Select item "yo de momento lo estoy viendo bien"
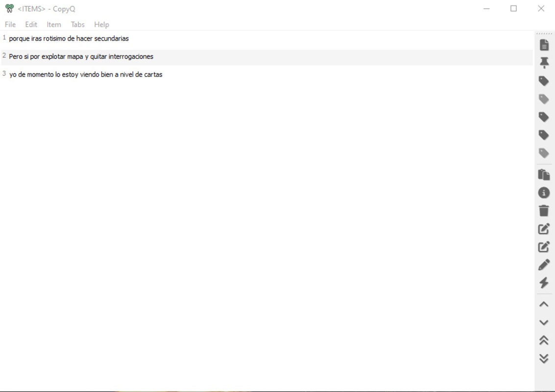 [x=267, y=75]
